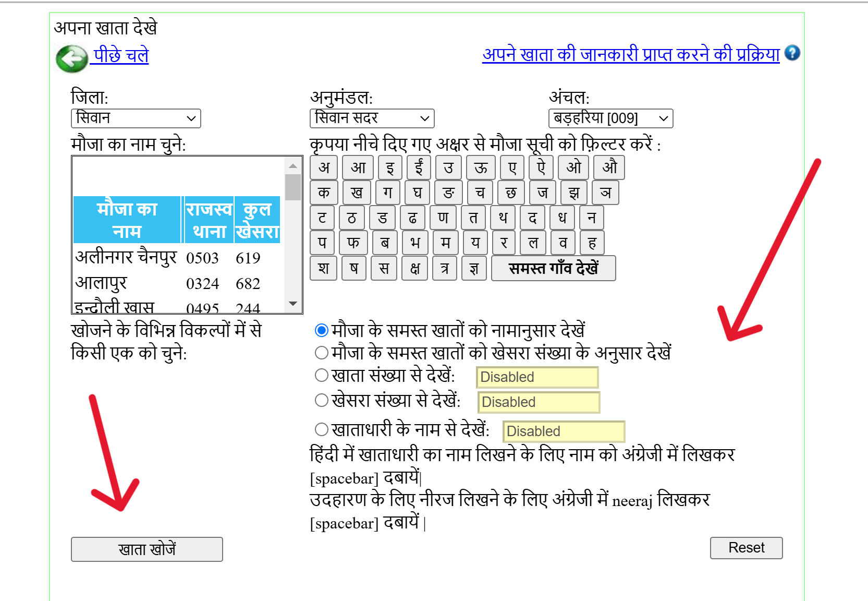Filter mauja list by letter ट

[322, 218]
